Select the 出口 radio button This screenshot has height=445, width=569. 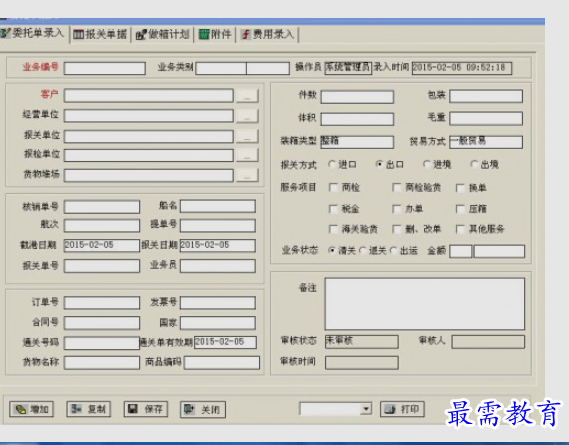379,164
